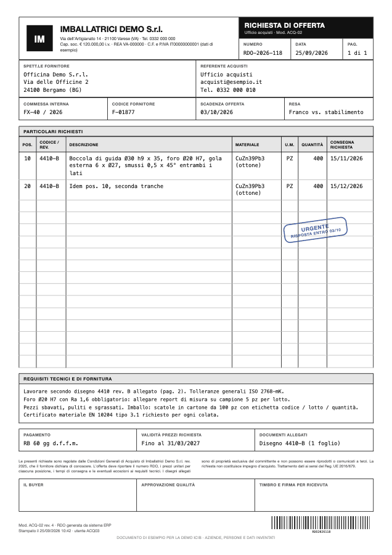Click the MATERIALE column header
Image resolution: width=392 pixels, height=555 pixels.
(247, 145)
